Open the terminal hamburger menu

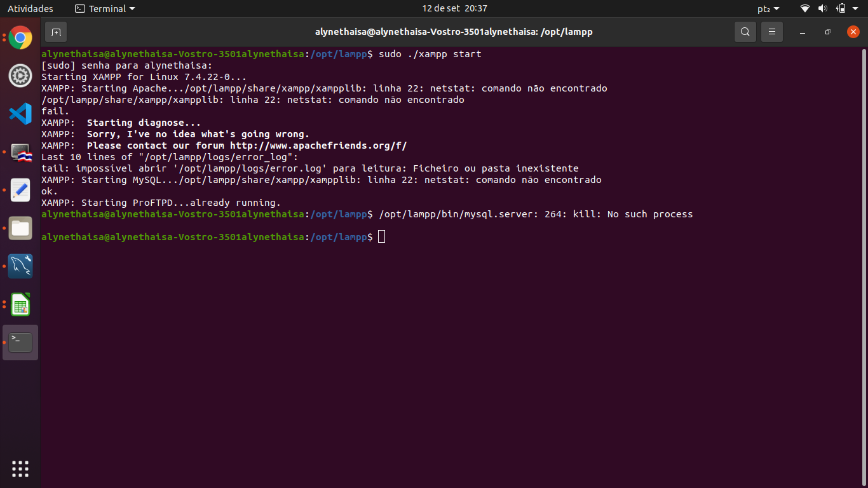[x=772, y=32]
